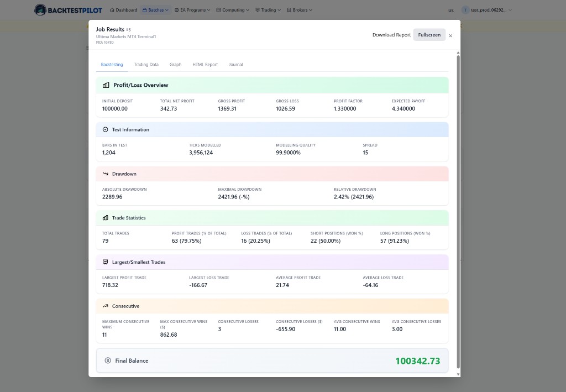
Task: Click the Profit Factor value 1.330000
Action: tap(345, 109)
